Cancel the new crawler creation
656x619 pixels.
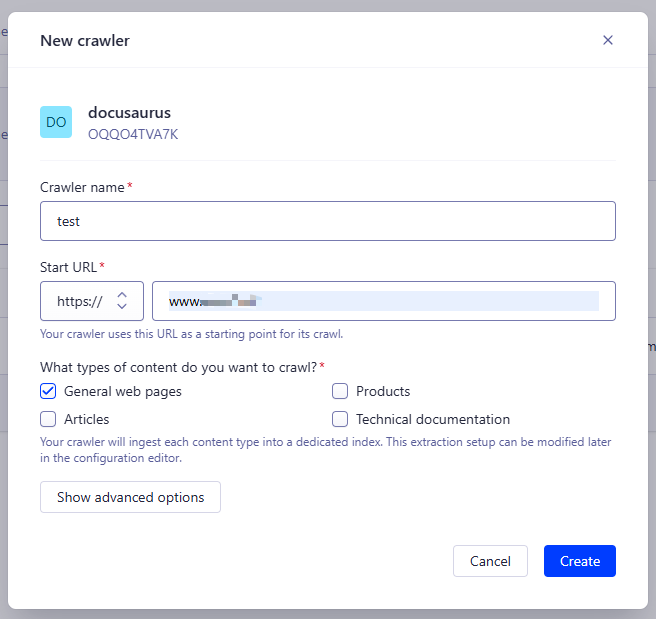pos(490,561)
